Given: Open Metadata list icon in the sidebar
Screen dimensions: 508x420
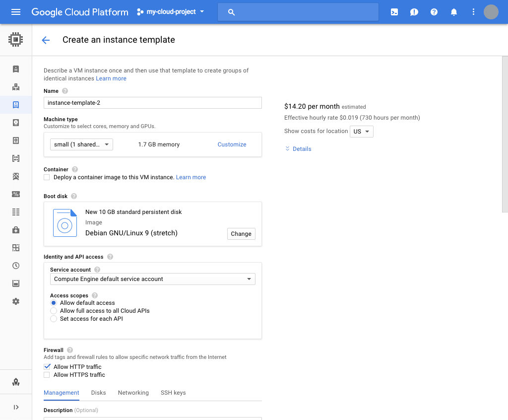Looking at the screenshot, I should 16,212.
